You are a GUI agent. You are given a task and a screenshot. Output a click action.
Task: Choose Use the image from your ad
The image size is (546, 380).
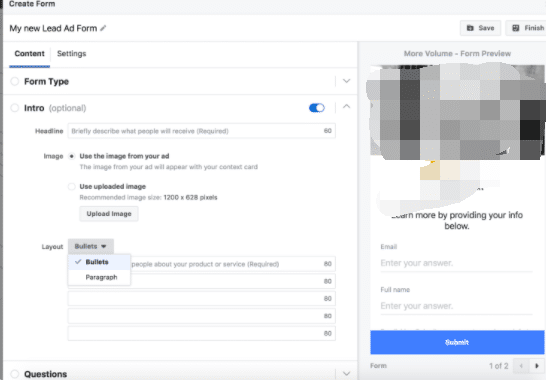71,156
